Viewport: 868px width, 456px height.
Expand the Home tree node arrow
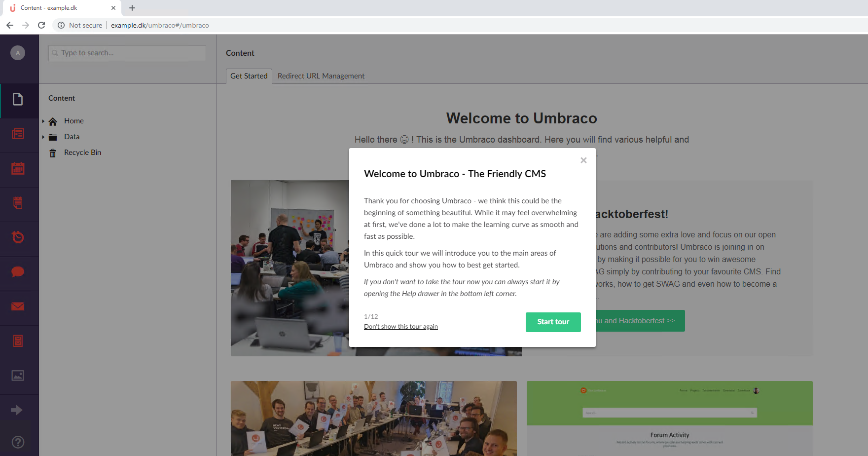tap(43, 121)
